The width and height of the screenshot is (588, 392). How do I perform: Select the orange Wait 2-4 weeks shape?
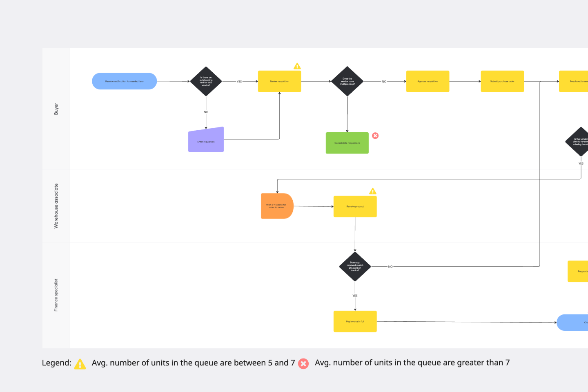[x=277, y=206]
